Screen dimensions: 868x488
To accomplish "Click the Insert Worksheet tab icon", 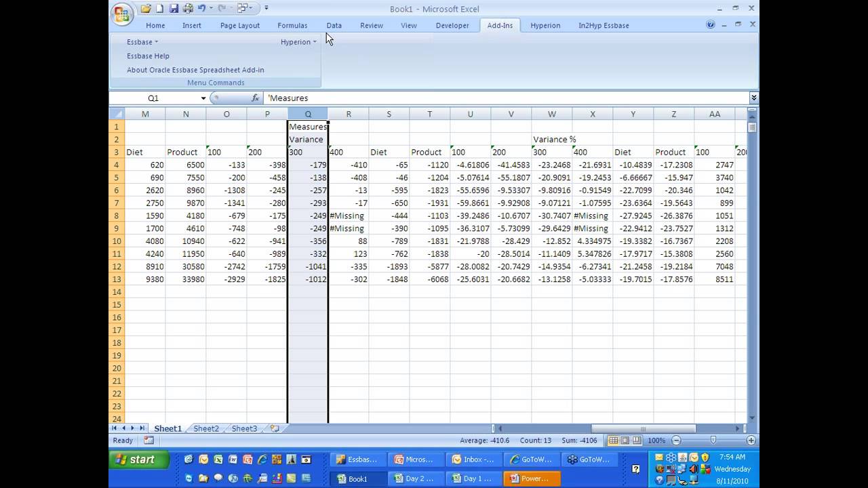I will [275, 428].
